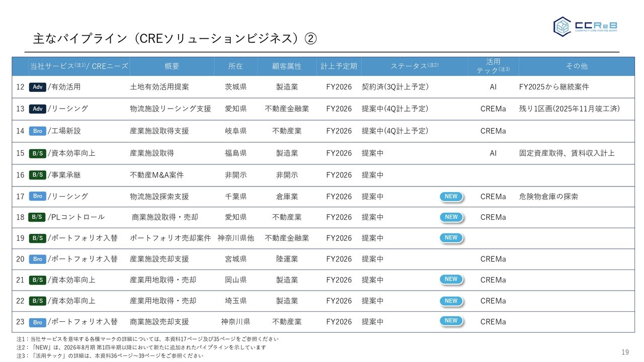Image resolution: width=644 pixels, height=362 pixels.
Task: Click the Bro badge next to 工場新設
Action: pos(38,131)
